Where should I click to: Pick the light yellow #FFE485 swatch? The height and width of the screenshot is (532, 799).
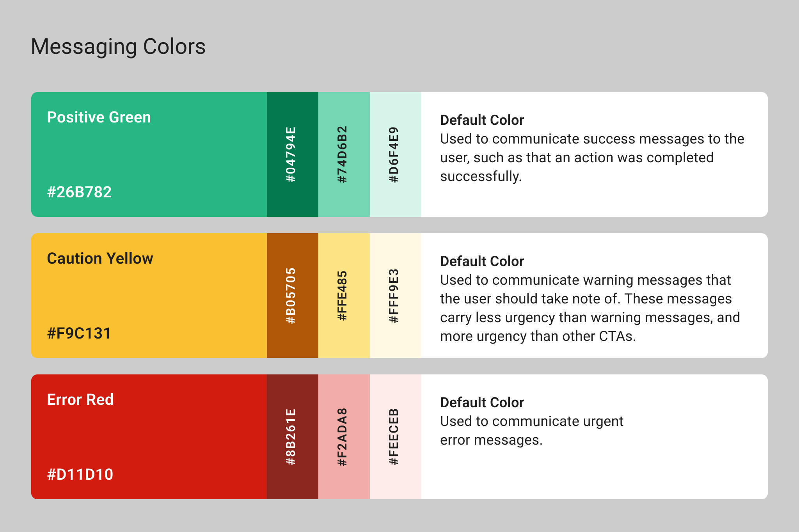click(x=344, y=296)
